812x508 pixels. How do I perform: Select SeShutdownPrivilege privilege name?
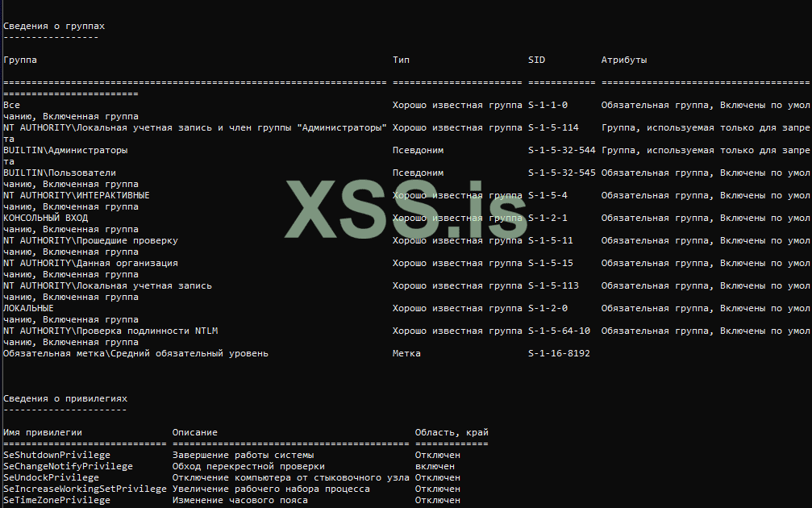(56, 455)
